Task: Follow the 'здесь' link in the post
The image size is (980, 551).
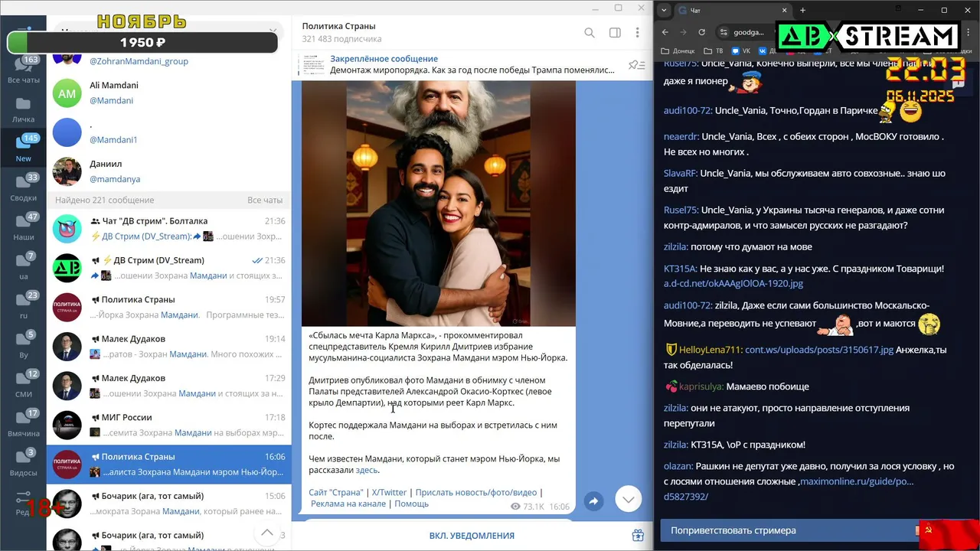Action: [x=367, y=470]
